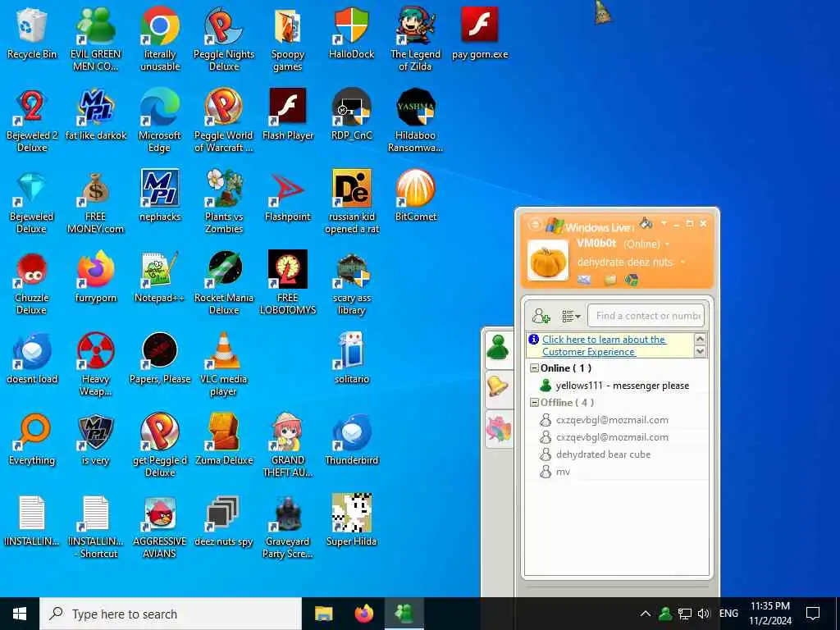Open Firefox from the taskbar

click(364, 614)
